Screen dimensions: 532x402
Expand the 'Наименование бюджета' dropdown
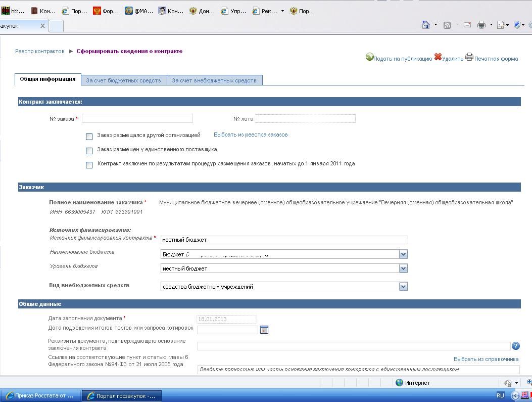pyautogui.click(x=403, y=254)
